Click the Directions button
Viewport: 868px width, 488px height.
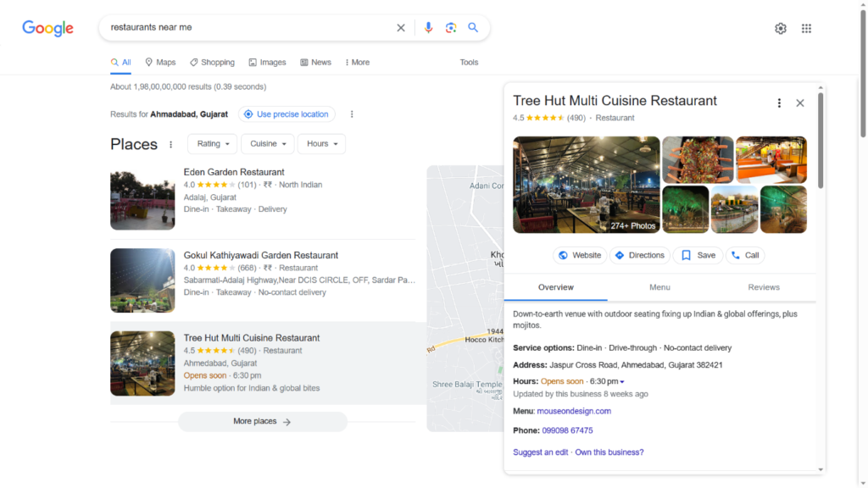click(x=640, y=255)
